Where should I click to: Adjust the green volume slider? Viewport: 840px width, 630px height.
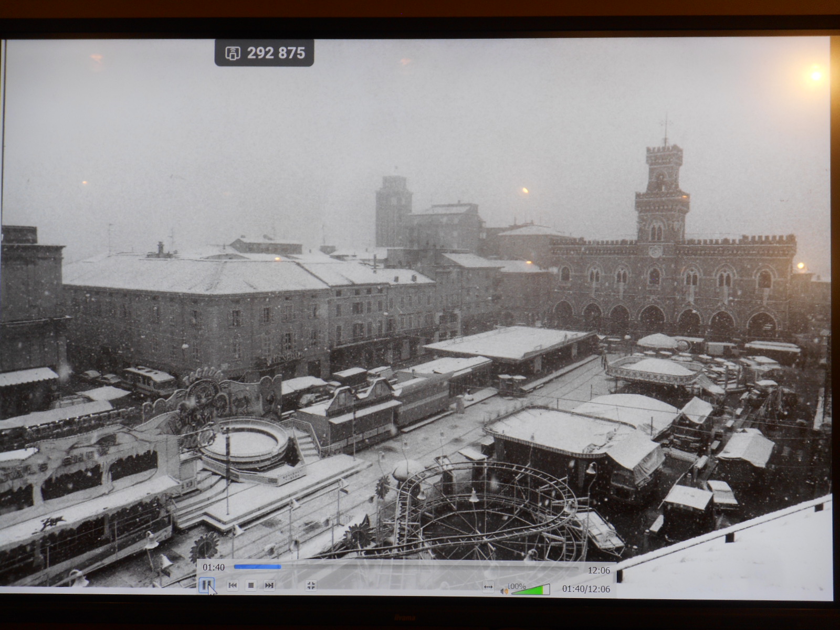point(530,590)
